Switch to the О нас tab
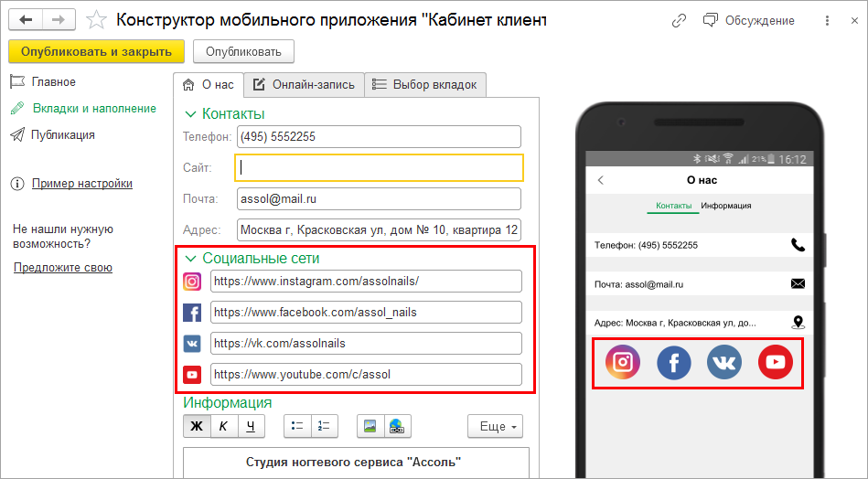Screen dimensions: 868x479 pyautogui.click(x=209, y=85)
